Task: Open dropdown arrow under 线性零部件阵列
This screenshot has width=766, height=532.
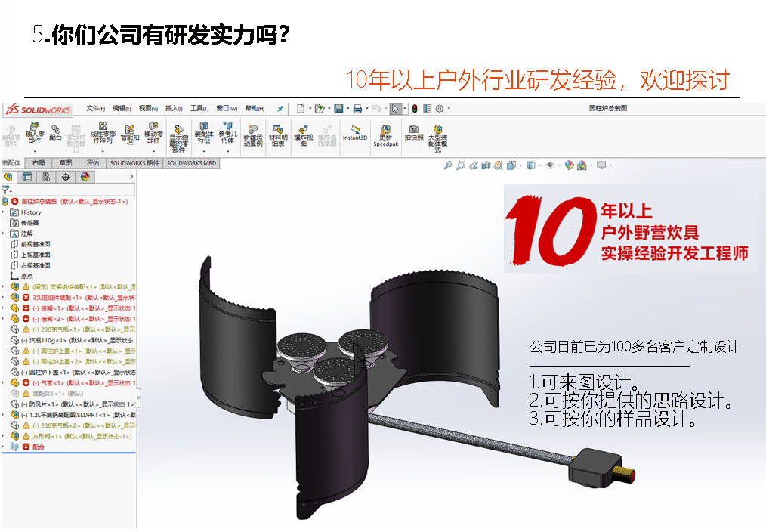Action: pos(103,151)
